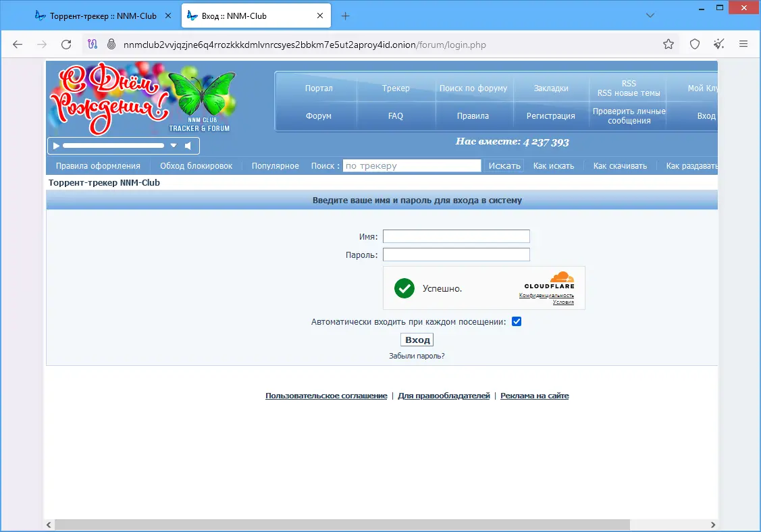Click the Cloudflare success checkmark
Screen dimensions: 761x532
coord(404,288)
